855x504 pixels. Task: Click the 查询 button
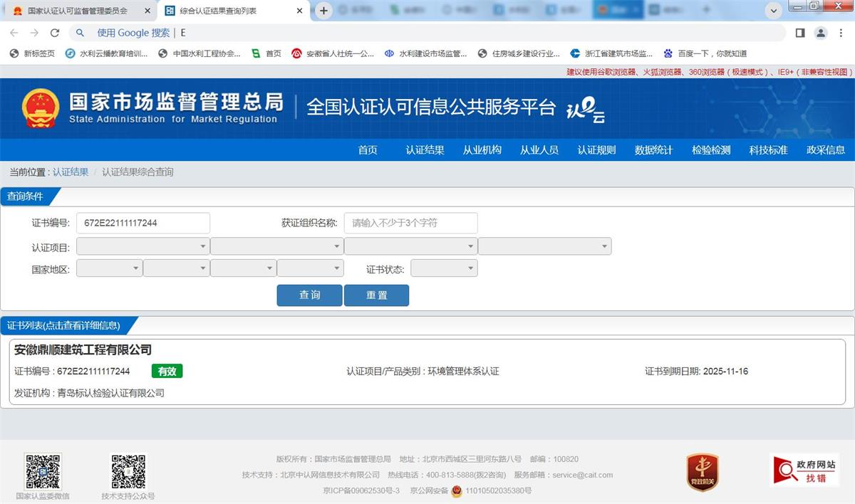click(309, 295)
